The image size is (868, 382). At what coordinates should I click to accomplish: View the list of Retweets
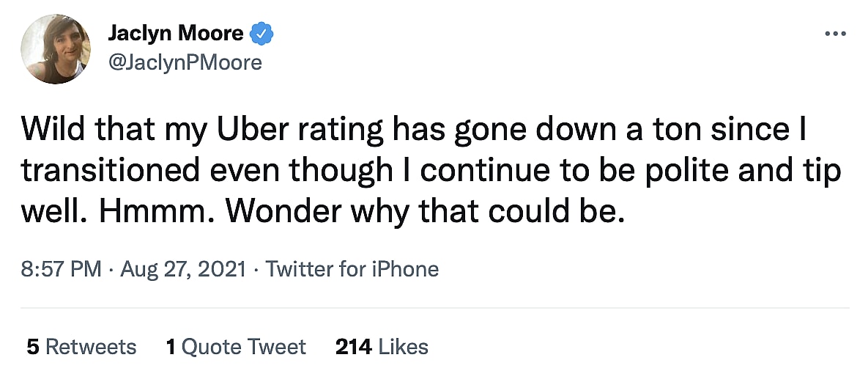click(x=91, y=346)
